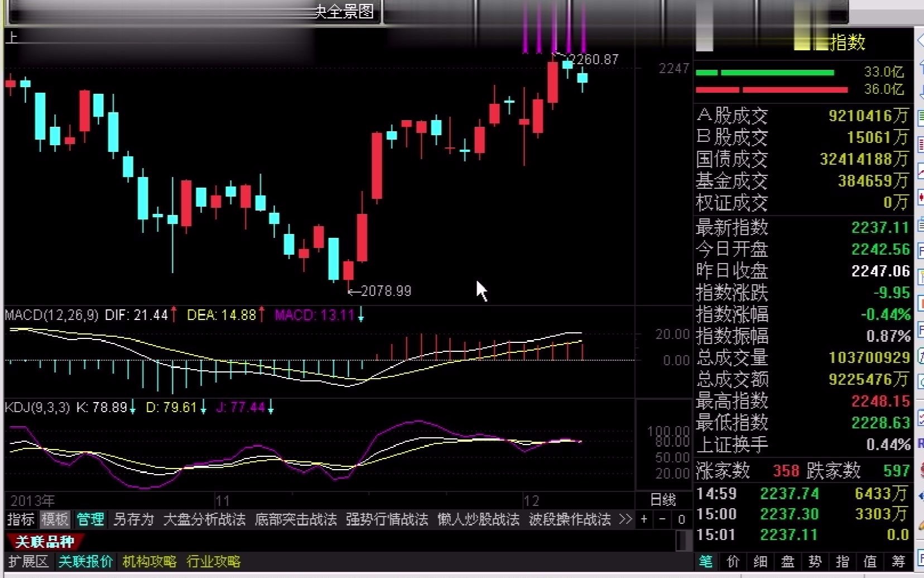Click the 指数涨幅 value -0.44%
Screen dimensions: 924x578
click(x=885, y=314)
